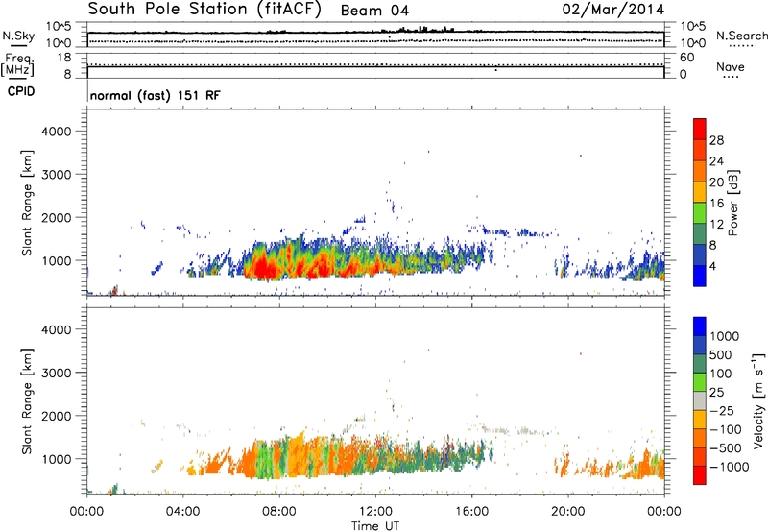Screen dimensions: 768x532
Task: Click the '28' Power scale value
Action: tap(716, 140)
